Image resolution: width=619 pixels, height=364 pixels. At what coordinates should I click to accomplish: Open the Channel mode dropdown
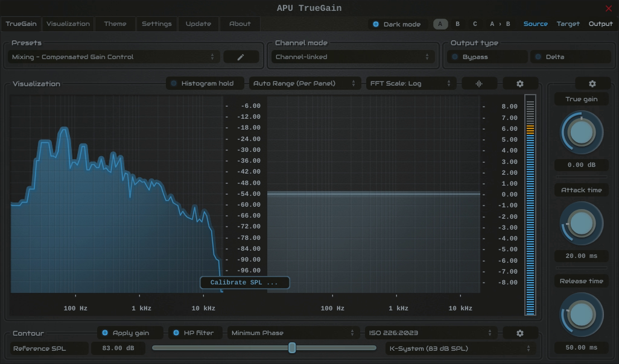click(x=353, y=57)
